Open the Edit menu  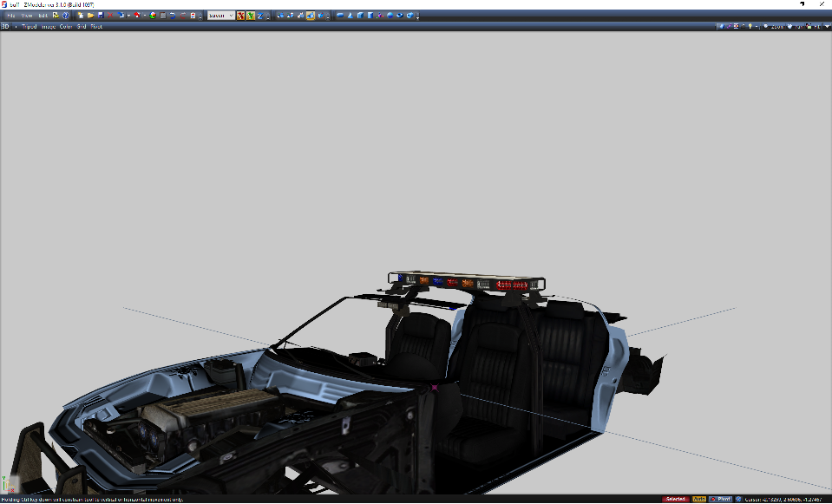click(x=43, y=16)
